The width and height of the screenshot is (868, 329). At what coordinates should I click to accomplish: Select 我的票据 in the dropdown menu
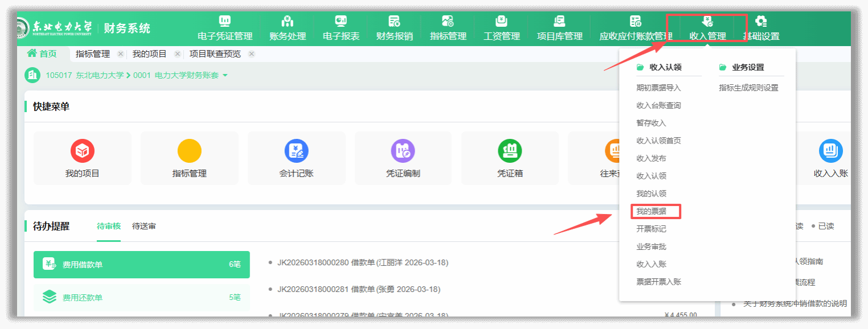coord(651,212)
